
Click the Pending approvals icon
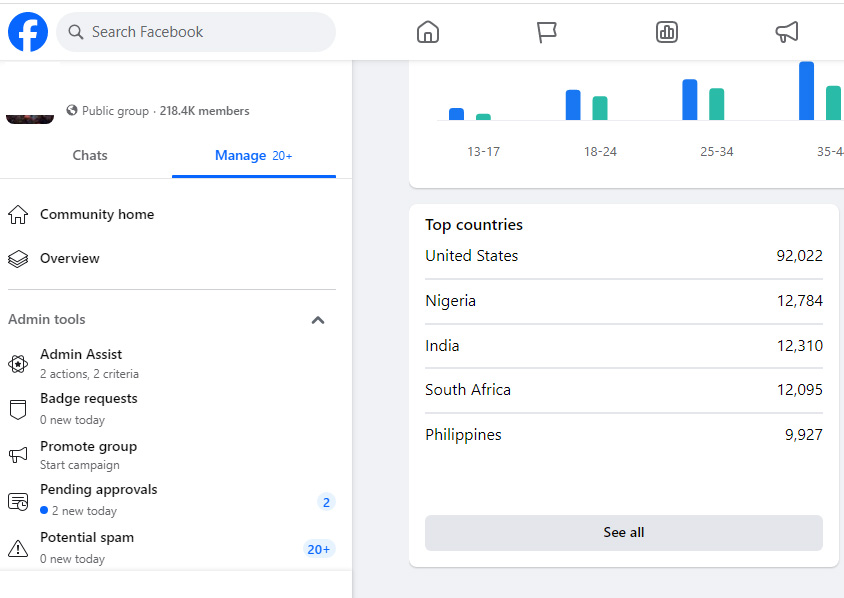(18, 502)
